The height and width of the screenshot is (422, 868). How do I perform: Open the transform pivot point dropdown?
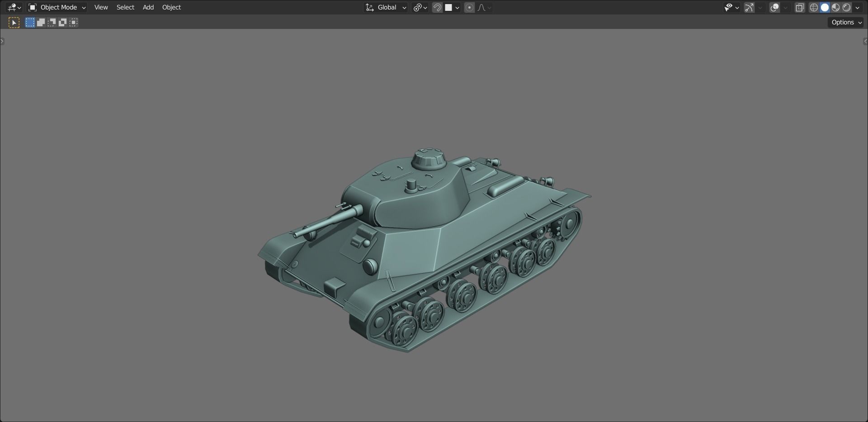point(420,7)
